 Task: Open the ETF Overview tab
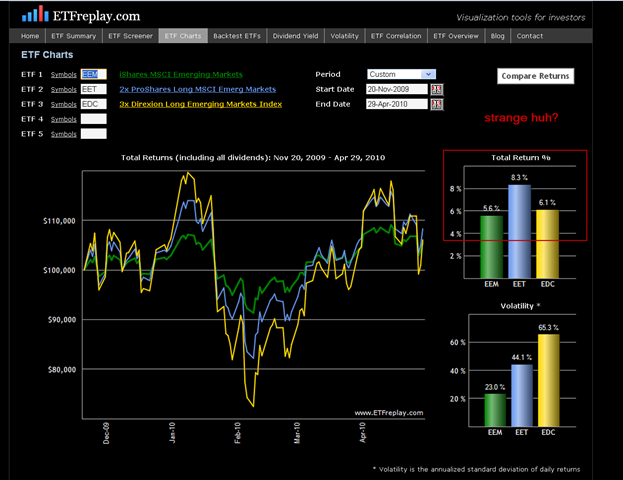456,36
